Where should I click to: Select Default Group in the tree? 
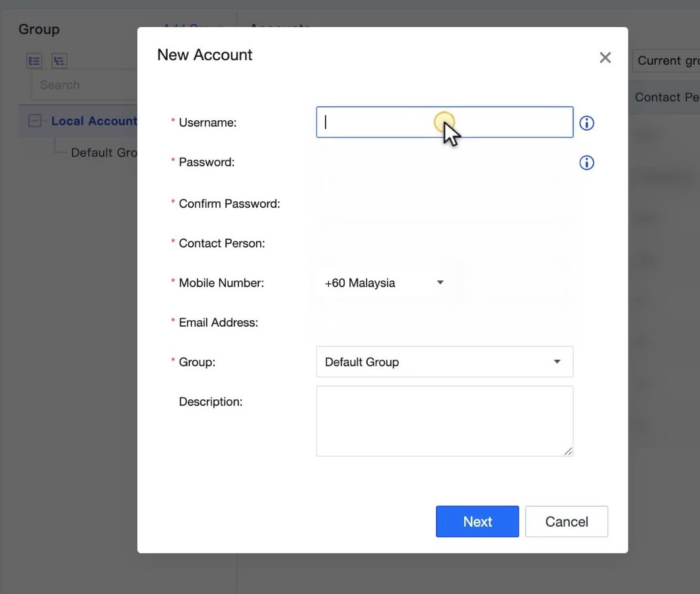tap(104, 152)
